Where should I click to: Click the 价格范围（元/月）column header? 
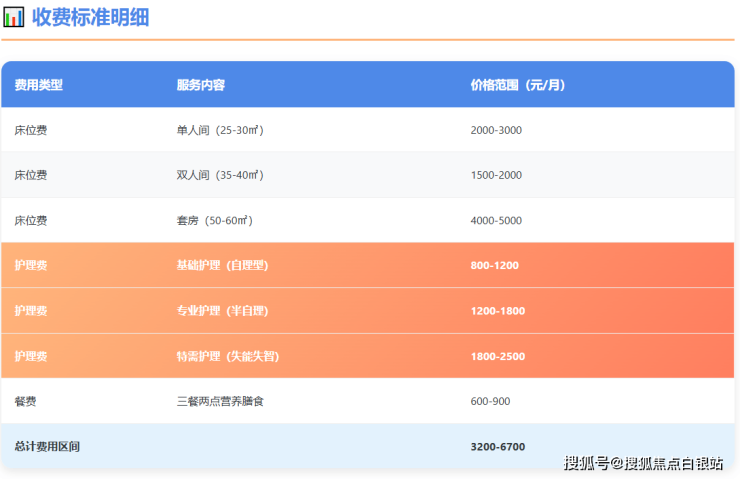pyautogui.click(x=517, y=85)
